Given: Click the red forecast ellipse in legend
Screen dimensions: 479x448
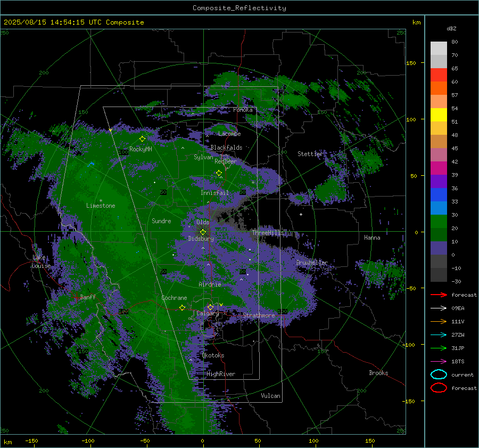Looking at the screenshot, I should [439, 388].
